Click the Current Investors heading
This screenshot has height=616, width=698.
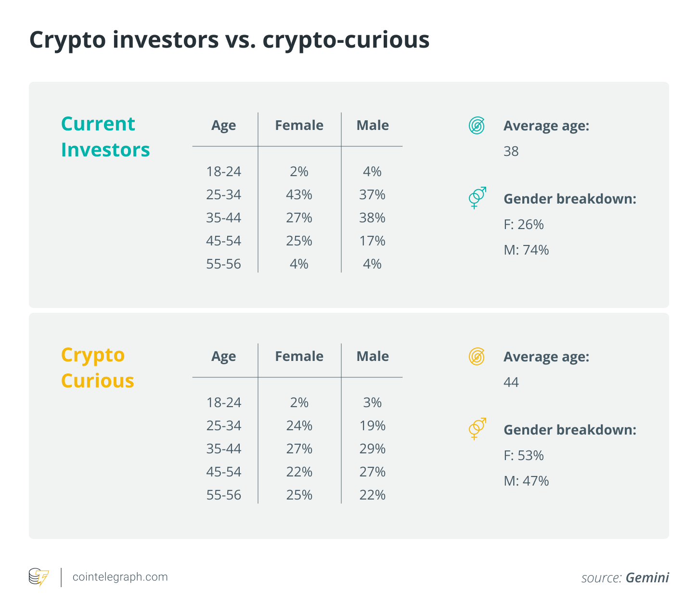click(105, 137)
